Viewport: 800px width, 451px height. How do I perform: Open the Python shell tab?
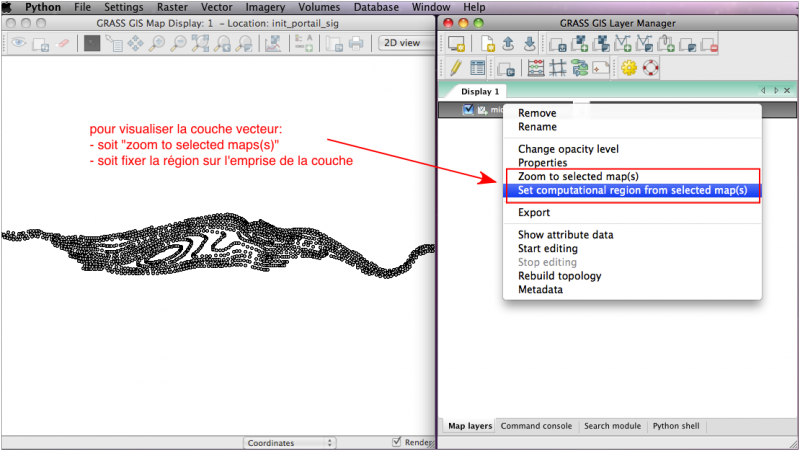point(676,426)
